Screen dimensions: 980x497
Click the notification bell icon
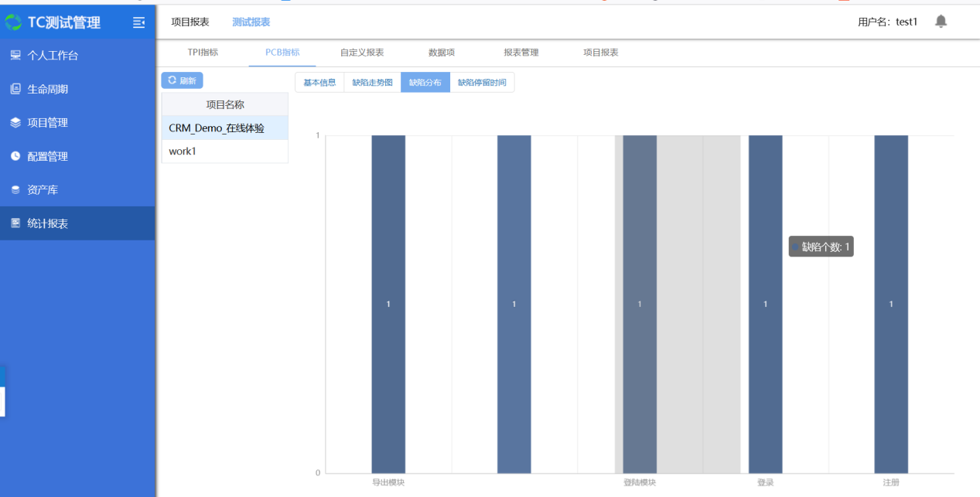(941, 22)
